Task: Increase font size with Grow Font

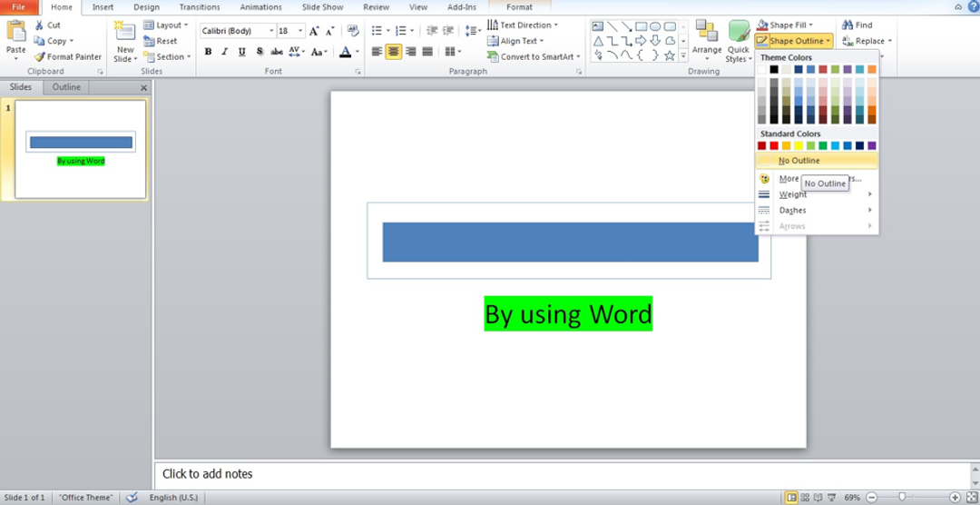Action: (314, 31)
